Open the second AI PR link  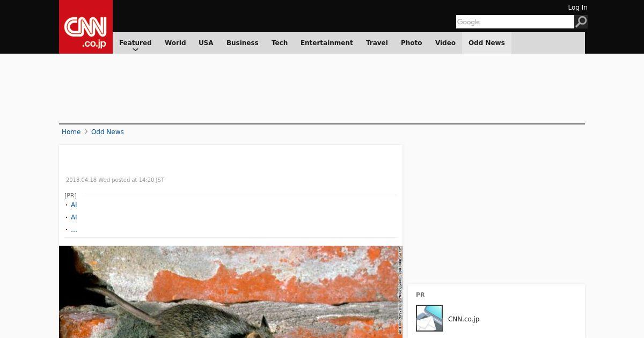point(74,217)
